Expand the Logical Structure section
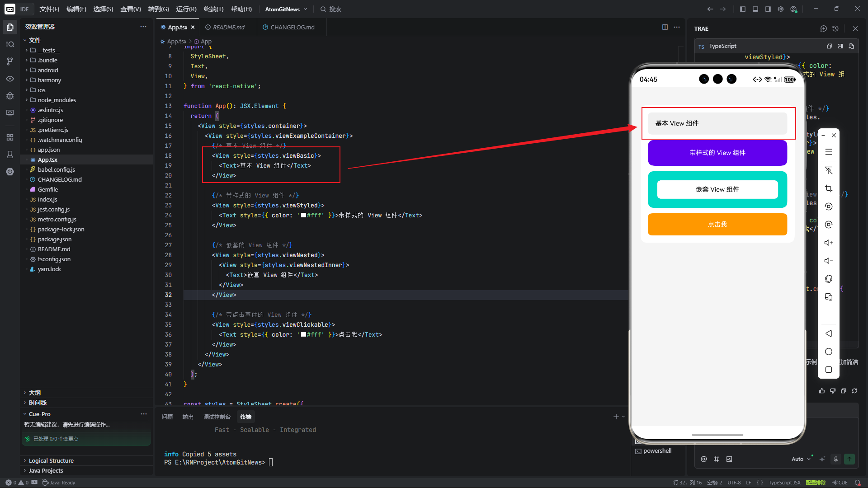Viewport: 868px width, 488px height. (x=51, y=460)
